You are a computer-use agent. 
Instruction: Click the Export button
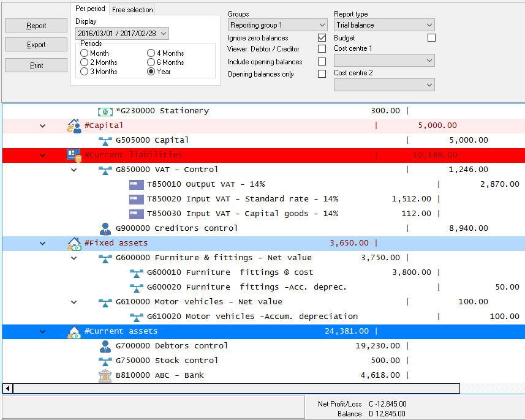point(36,45)
